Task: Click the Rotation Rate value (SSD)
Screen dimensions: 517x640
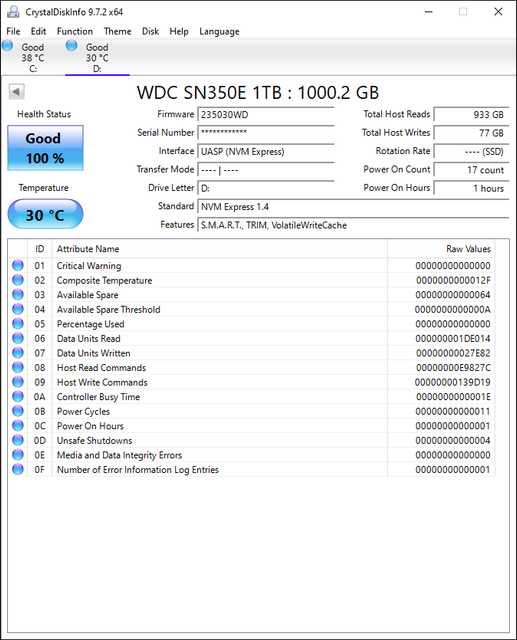Action: click(x=471, y=151)
